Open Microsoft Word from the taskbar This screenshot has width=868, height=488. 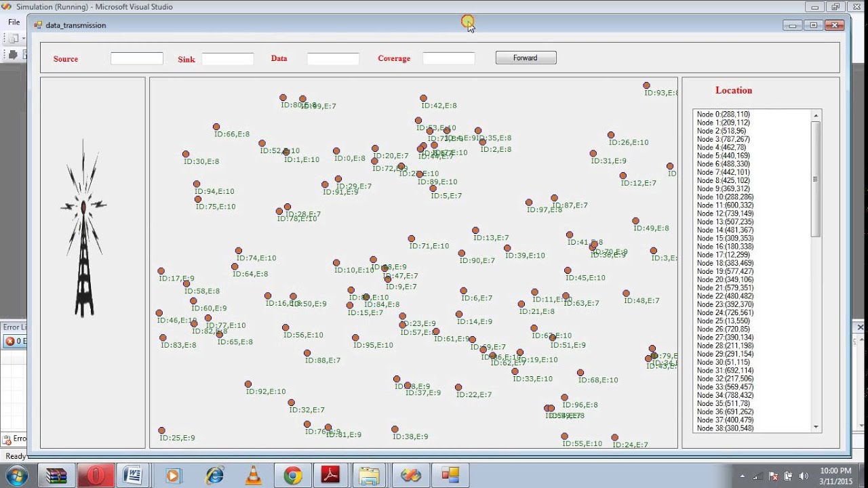click(134, 476)
